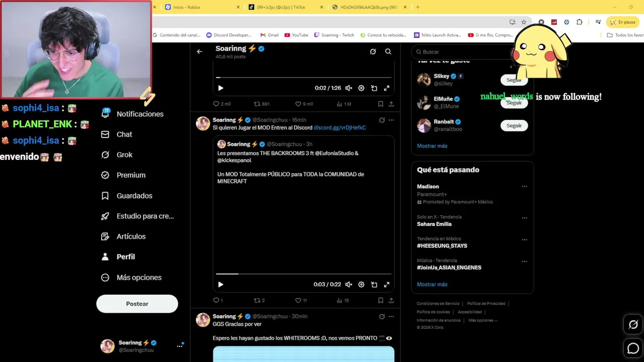
Task: View the 1 M views analytics
Action: [x=344, y=104]
